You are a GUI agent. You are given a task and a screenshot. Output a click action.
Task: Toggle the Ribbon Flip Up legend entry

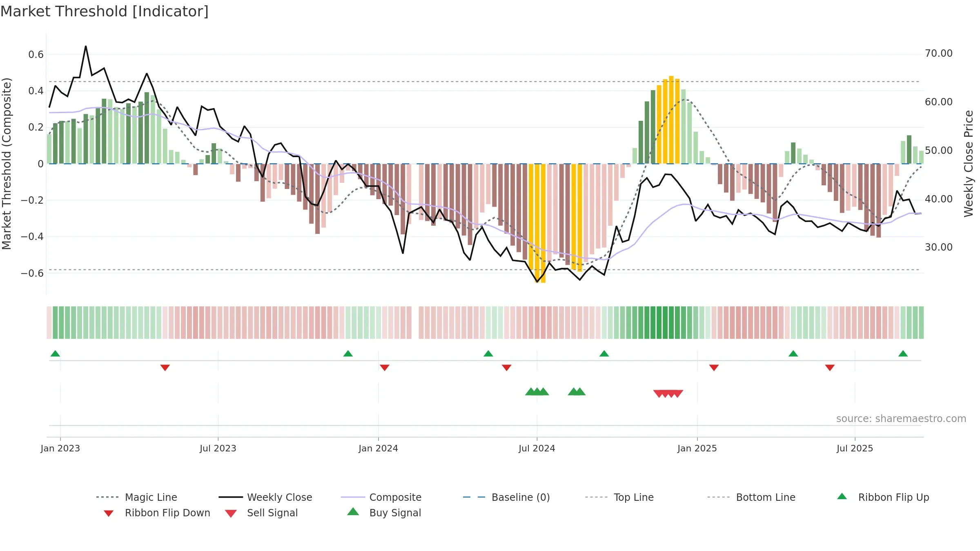(883, 497)
